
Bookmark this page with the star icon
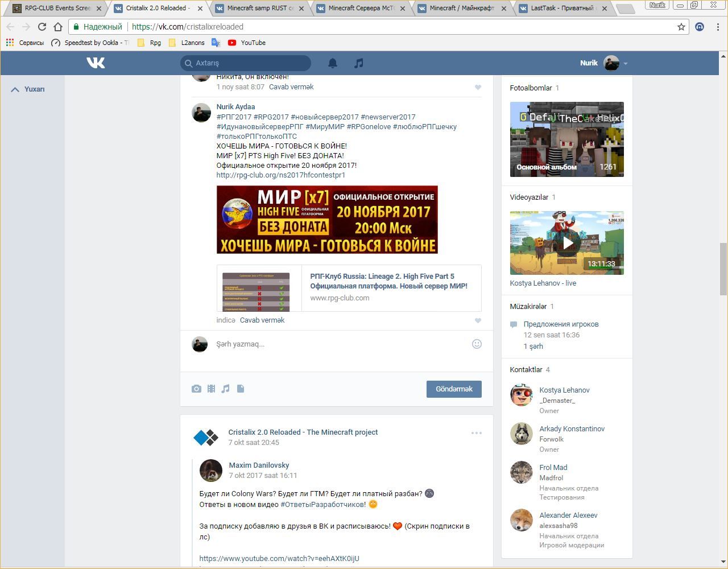coord(681,27)
